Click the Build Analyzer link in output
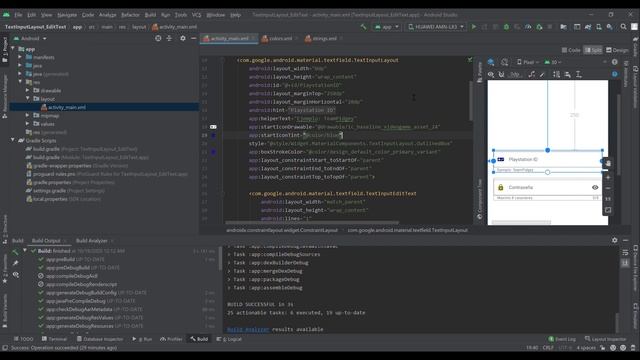Image resolution: width=640 pixels, height=360 pixels. tap(248, 329)
